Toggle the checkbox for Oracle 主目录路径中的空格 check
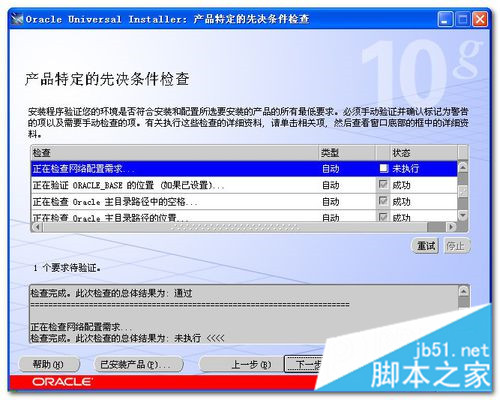This screenshot has height=400, width=500. pos(383,201)
